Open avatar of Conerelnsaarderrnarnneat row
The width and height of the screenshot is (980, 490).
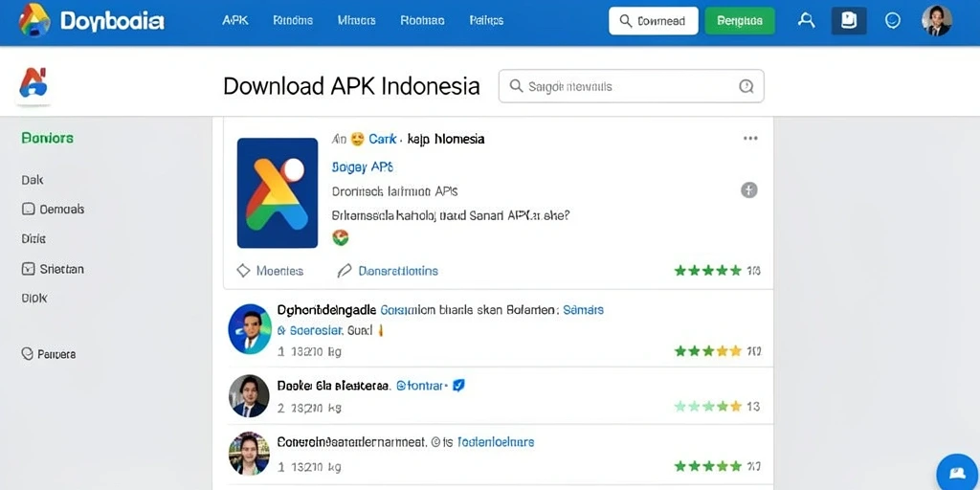pos(249,454)
